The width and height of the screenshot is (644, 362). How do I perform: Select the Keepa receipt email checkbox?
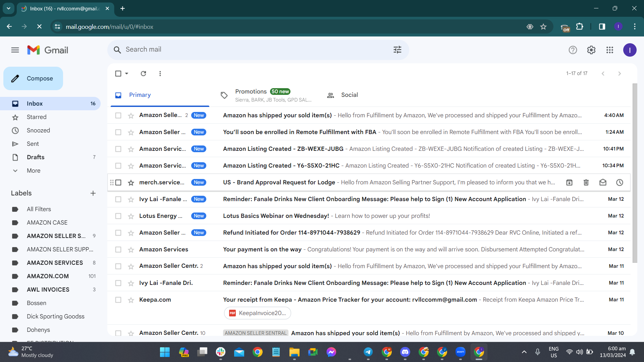pyautogui.click(x=118, y=300)
